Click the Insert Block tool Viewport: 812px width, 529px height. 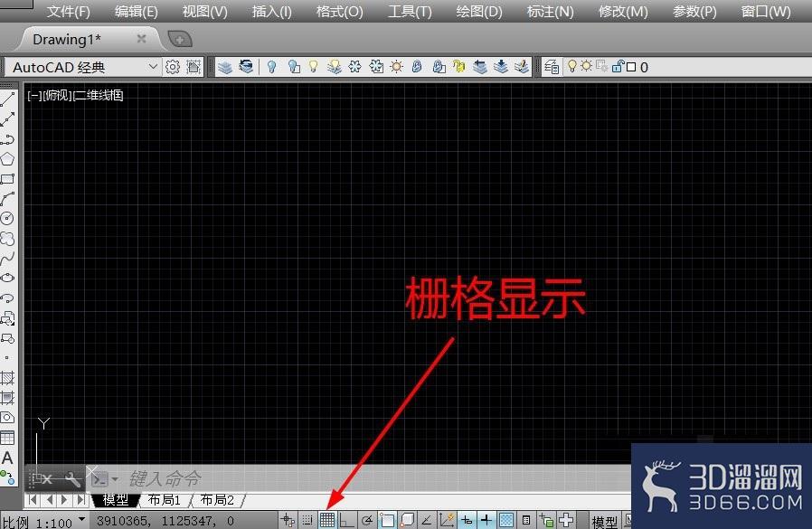pyautogui.click(x=7, y=317)
